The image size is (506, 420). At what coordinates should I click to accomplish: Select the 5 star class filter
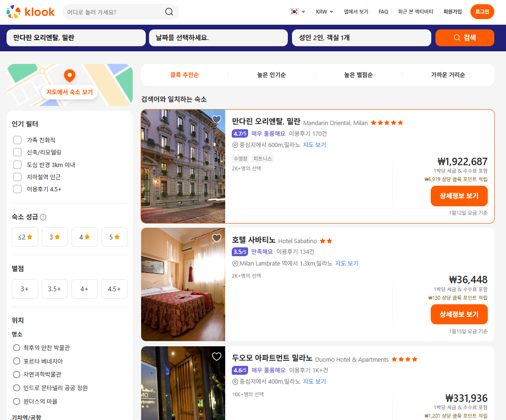tap(114, 237)
